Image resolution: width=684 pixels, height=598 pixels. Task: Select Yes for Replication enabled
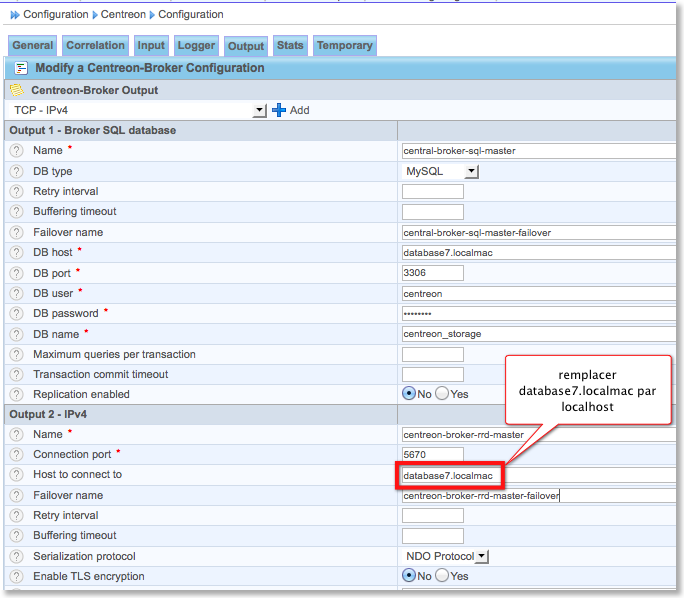click(442, 394)
